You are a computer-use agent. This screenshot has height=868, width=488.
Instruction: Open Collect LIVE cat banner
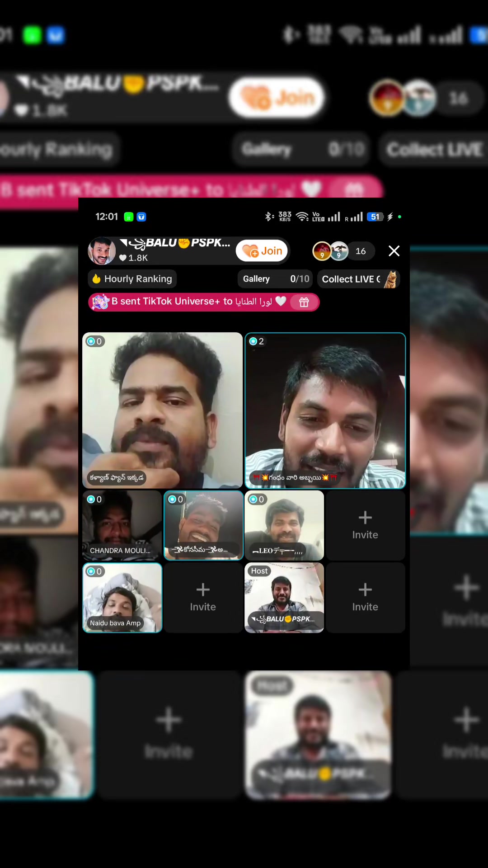pyautogui.click(x=358, y=279)
